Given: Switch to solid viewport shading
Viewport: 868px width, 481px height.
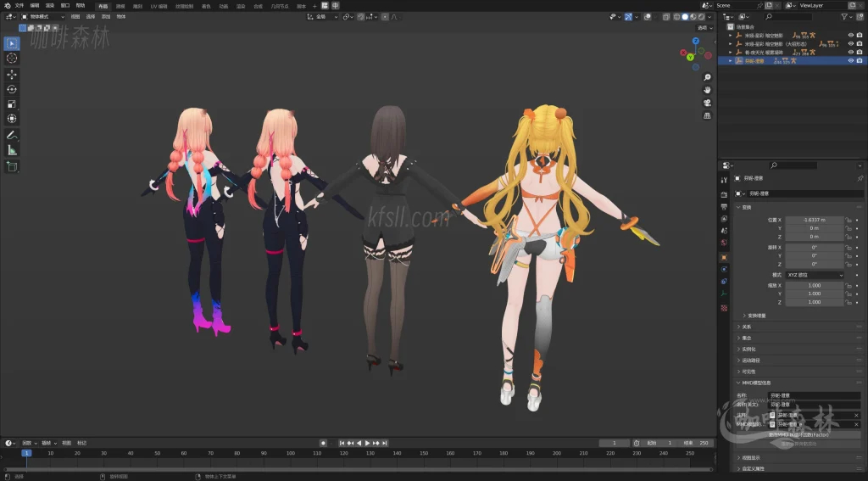Looking at the screenshot, I should pyautogui.click(x=685, y=17).
